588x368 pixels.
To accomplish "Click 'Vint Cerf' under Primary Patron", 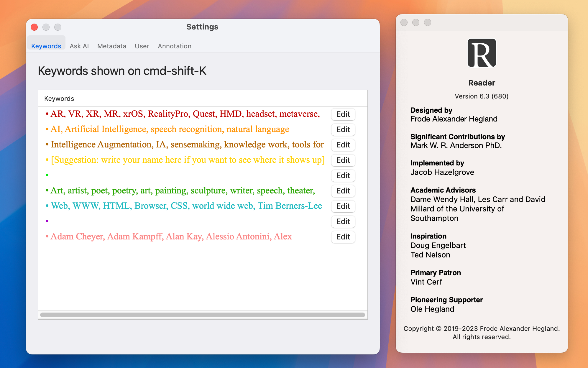I will [x=426, y=282].
